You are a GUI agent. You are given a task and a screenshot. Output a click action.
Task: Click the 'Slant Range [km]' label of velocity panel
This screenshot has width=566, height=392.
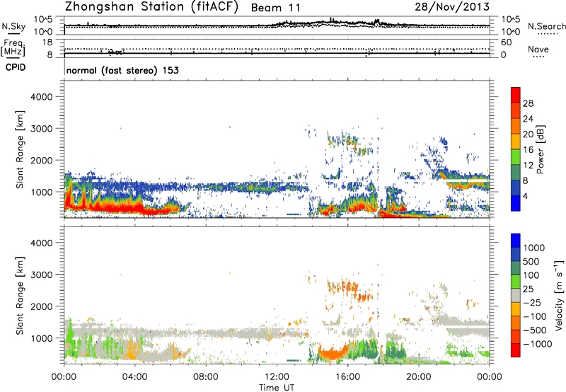[20, 296]
